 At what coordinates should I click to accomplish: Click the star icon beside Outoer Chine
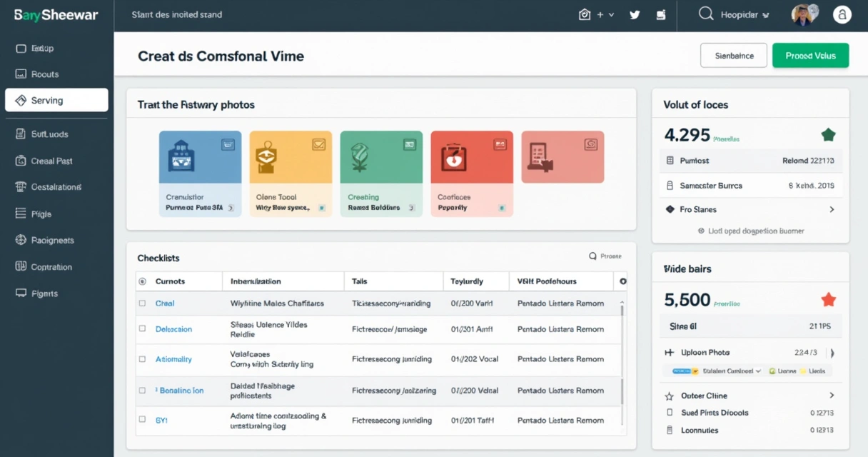point(669,396)
